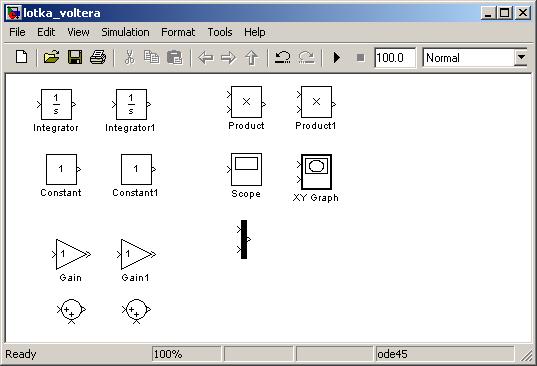Image resolution: width=537 pixels, height=366 pixels.
Task: Copy selection using toolbar copy icon
Action: coord(151,57)
